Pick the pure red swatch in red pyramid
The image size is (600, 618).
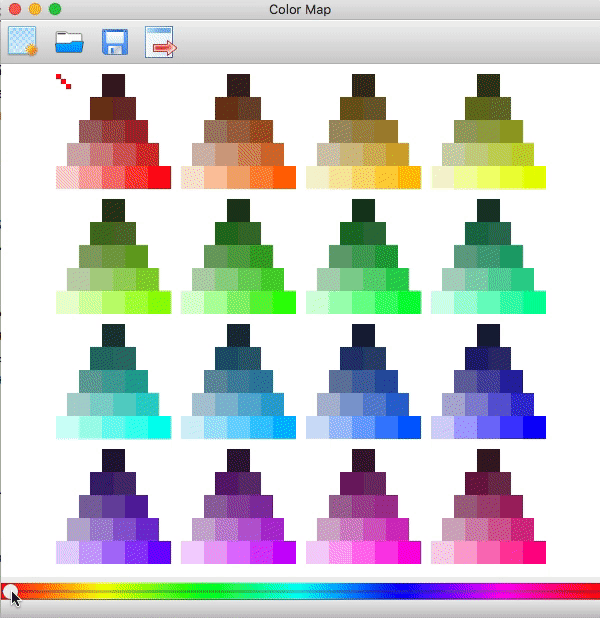pyautogui.click(x=160, y=177)
